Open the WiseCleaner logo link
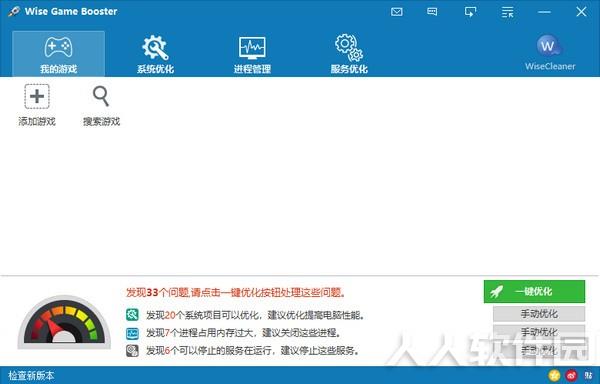Viewport: 600px width, 384px height. (550, 53)
